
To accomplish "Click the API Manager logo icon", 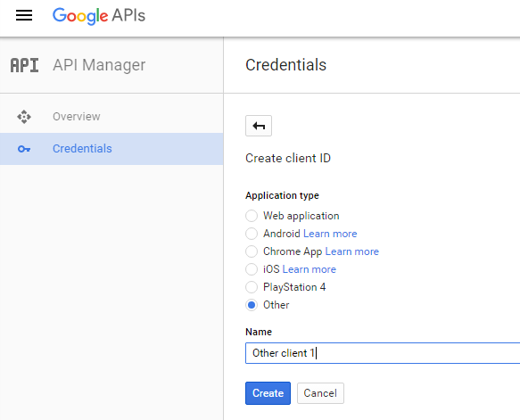I will (25, 65).
